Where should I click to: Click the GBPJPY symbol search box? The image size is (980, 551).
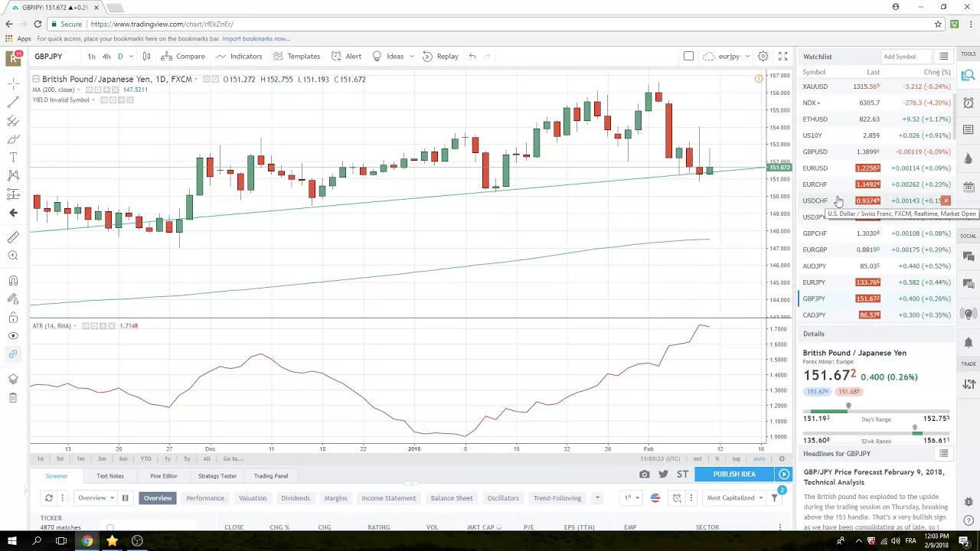coord(54,56)
